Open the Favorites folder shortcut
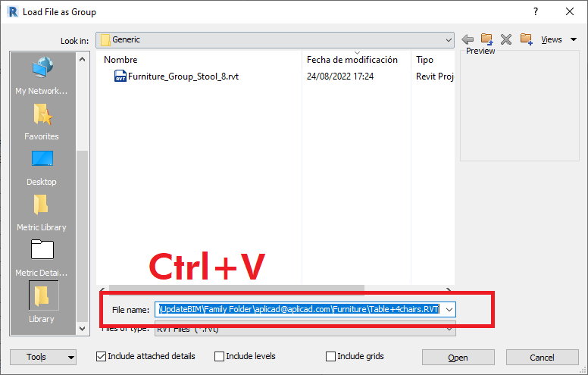The image size is (588, 375). click(42, 121)
